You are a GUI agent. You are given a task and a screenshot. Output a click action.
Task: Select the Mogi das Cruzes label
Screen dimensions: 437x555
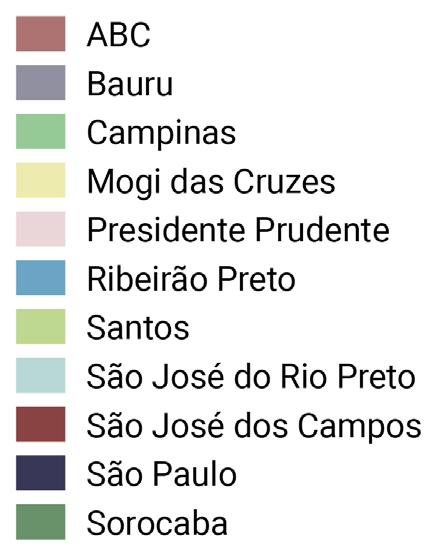click(x=211, y=182)
